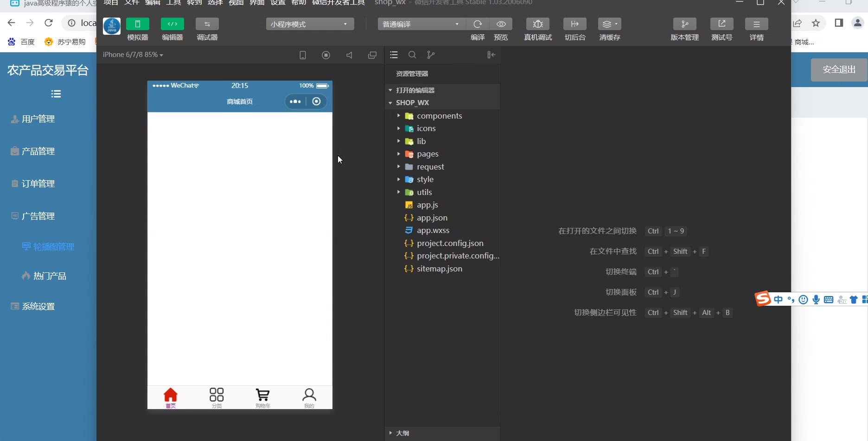The width and height of the screenshot is (868, 441).
Task: Tap the 我的 profile tab in simulator
Action: coord(309,398)
